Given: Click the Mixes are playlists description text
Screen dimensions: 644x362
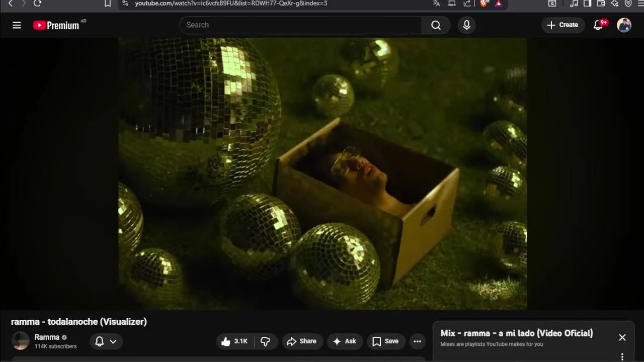Looking at the screenshot, I should [x=492, y=344].
